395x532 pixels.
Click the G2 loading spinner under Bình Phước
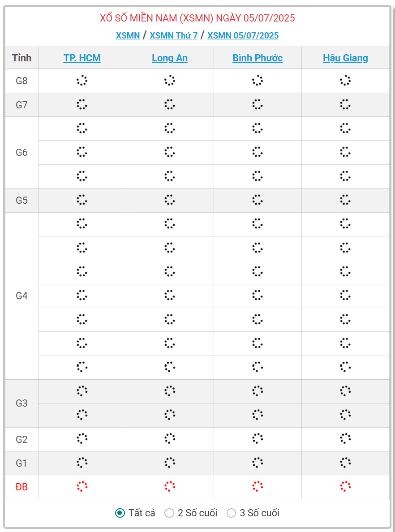258,438
